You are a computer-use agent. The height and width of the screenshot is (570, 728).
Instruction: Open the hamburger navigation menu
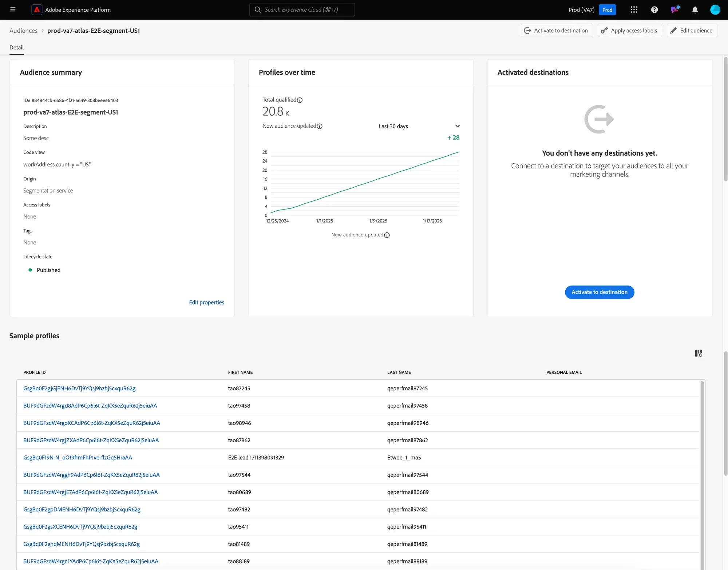[x=13, y=10]
